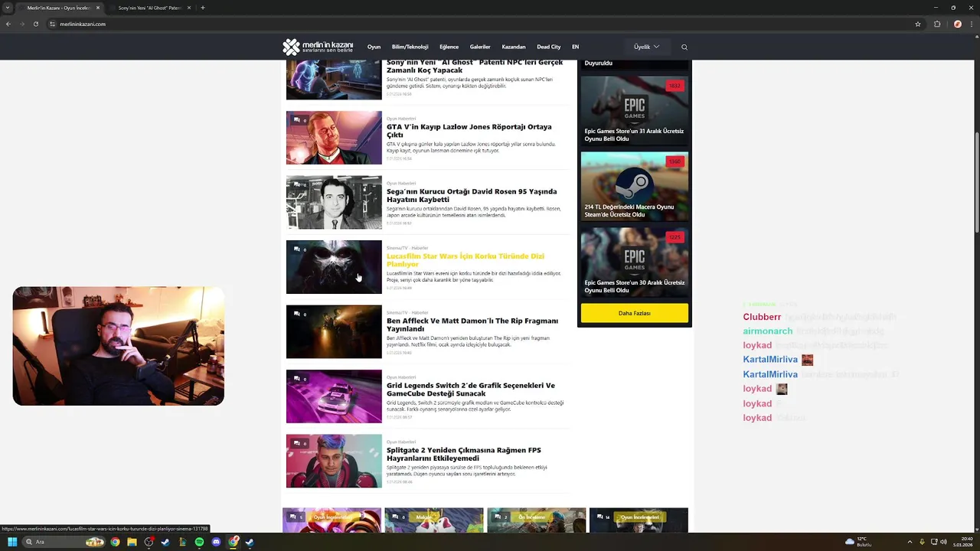Screen dimensions: 980x551
Task: Open Sega'nın Kurucu Ortağı David Rosen headline
Action: 472,195
